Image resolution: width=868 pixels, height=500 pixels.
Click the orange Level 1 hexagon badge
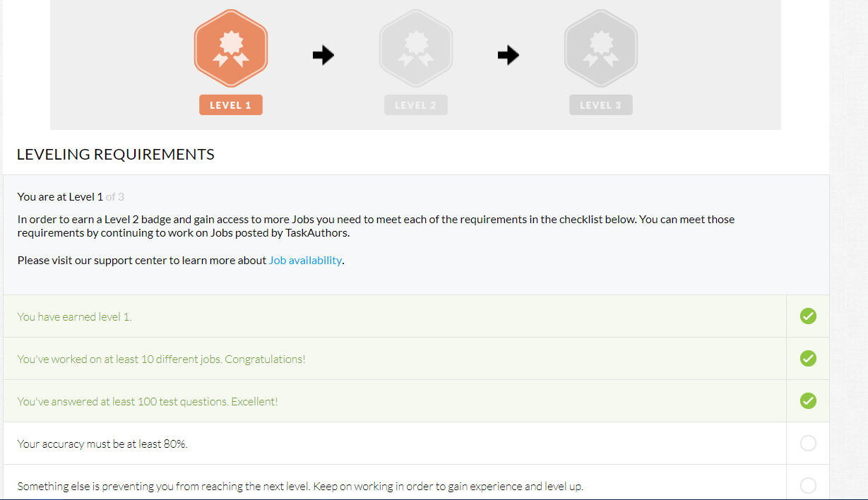pos(231,47)
